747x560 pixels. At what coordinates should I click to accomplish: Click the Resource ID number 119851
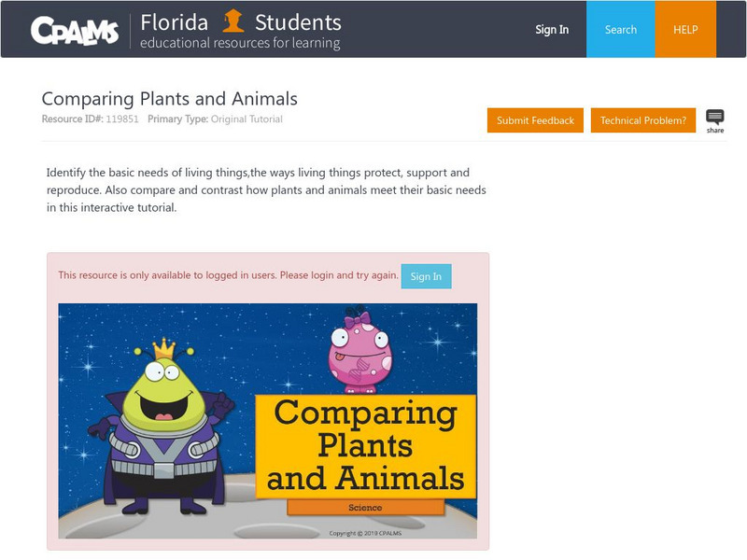pos(121,119)
